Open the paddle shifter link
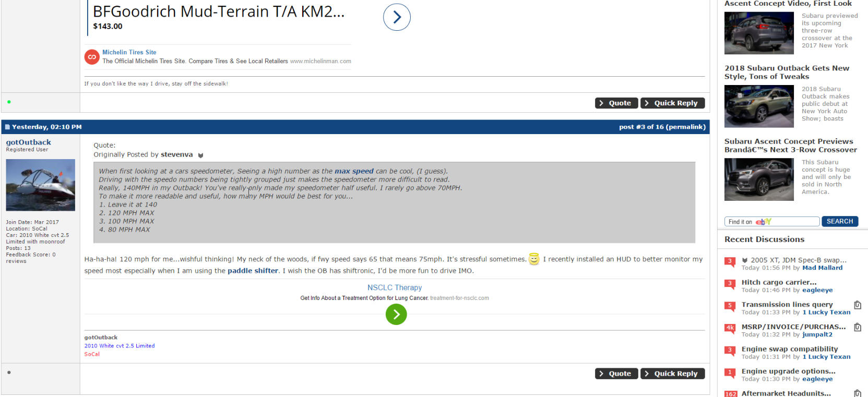 point(253,271)
